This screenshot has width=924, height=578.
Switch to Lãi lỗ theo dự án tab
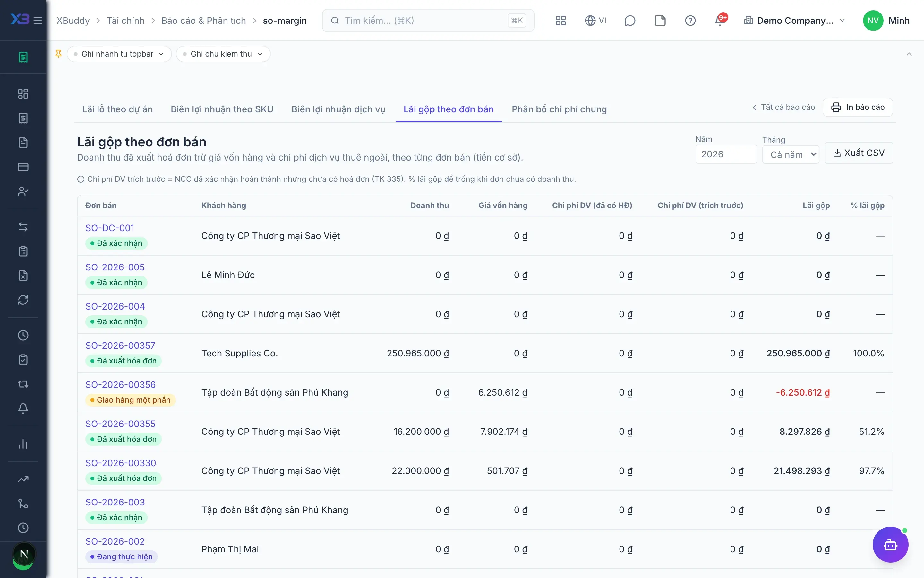tap(117, 109)
